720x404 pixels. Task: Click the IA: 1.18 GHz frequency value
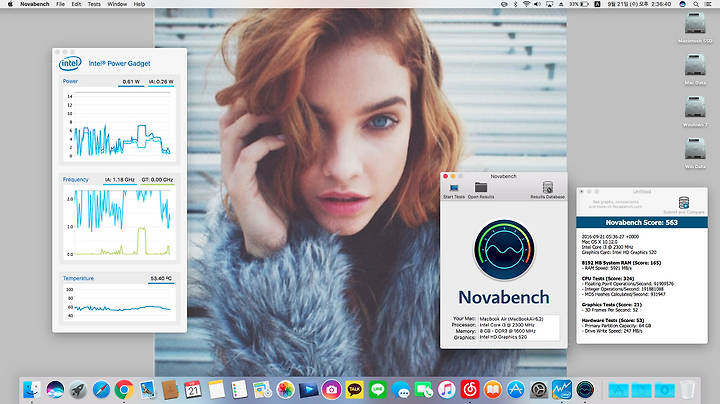(119, 180)
